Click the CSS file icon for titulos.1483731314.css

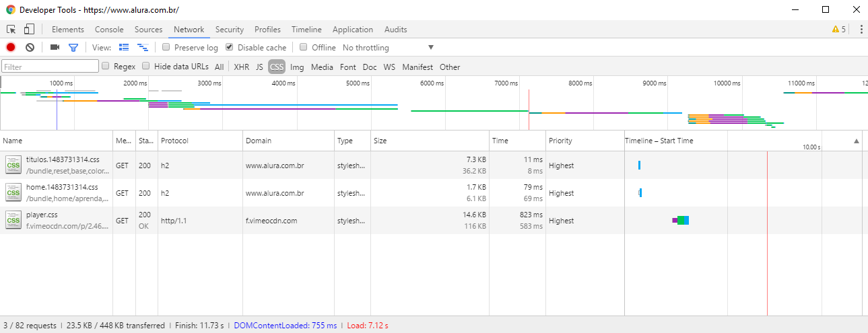13,165
